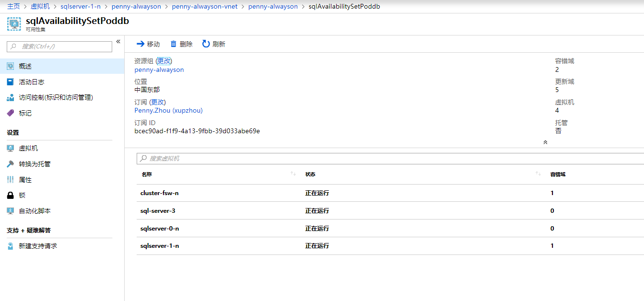The width and height of the screenshot is (644, 301).
Task: Select the Overview menu item
Action: (25, 66)
